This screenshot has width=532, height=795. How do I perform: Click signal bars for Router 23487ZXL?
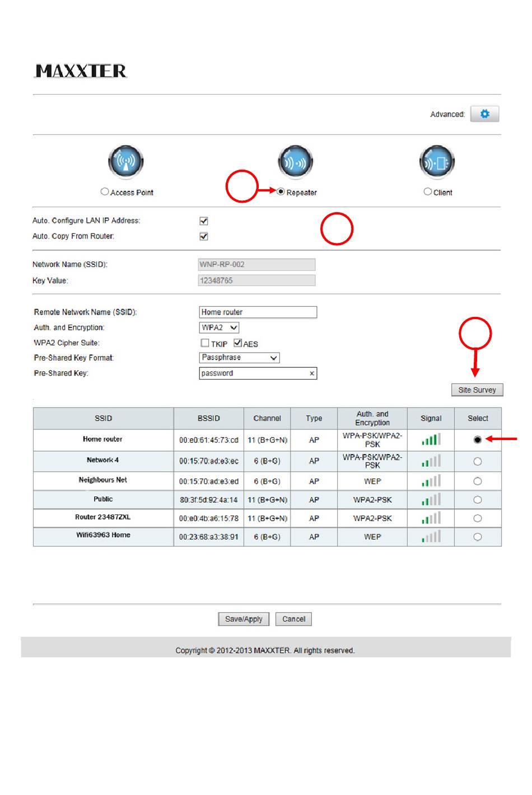[x=431, y=518]
